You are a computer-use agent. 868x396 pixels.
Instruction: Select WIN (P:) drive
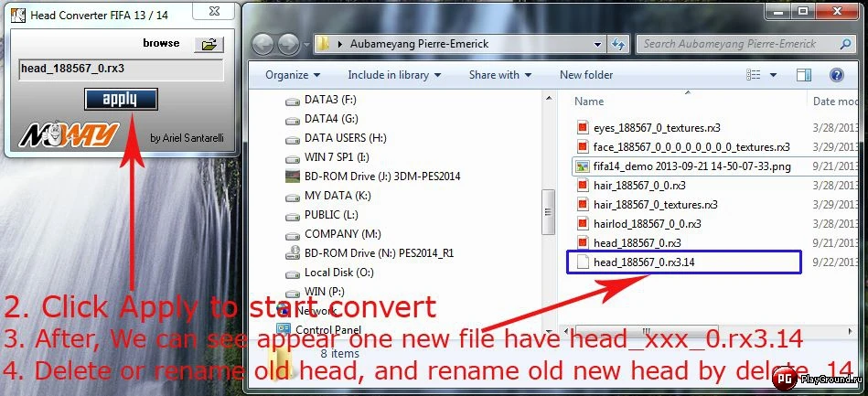[x=325, y=292]
